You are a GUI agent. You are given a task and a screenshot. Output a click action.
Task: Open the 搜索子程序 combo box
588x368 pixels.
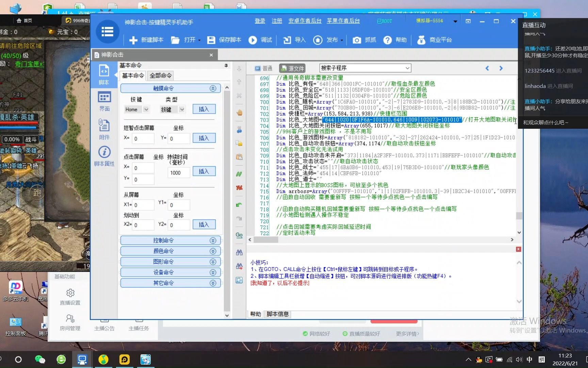coord(365,68)
